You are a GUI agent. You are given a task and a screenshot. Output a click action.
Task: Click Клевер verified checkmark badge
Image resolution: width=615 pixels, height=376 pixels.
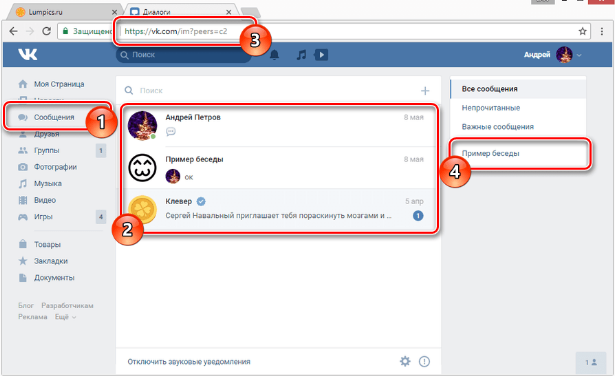[201, 202]
